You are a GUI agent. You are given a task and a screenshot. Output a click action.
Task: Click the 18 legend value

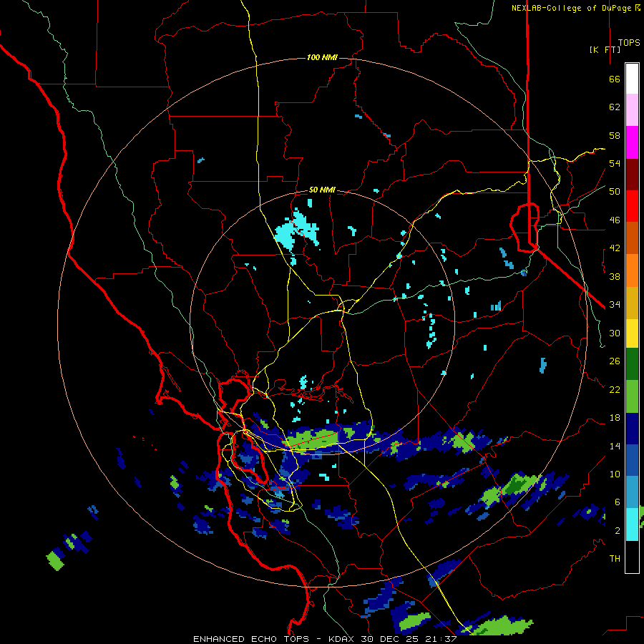(x=615, y=418)
